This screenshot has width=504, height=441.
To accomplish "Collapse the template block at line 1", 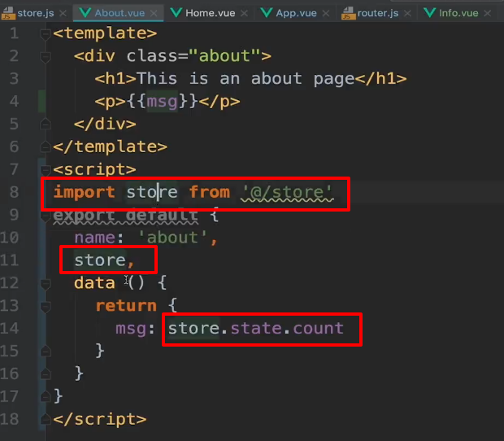I will (x=46, y=34).
